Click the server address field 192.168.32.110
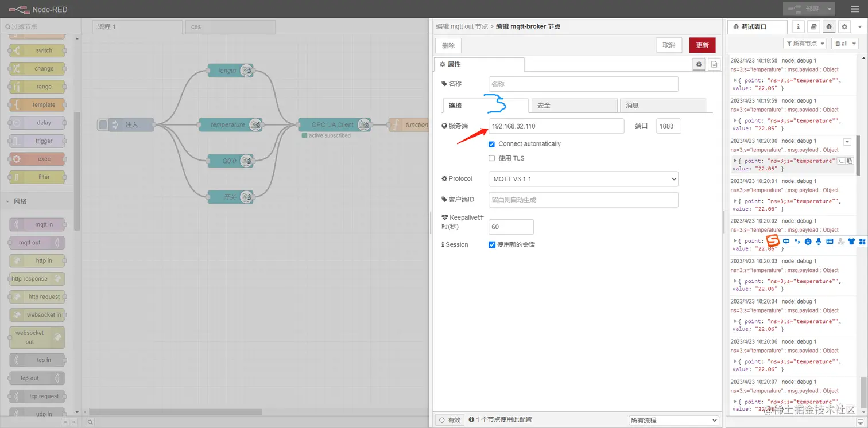 pos(556,126)
